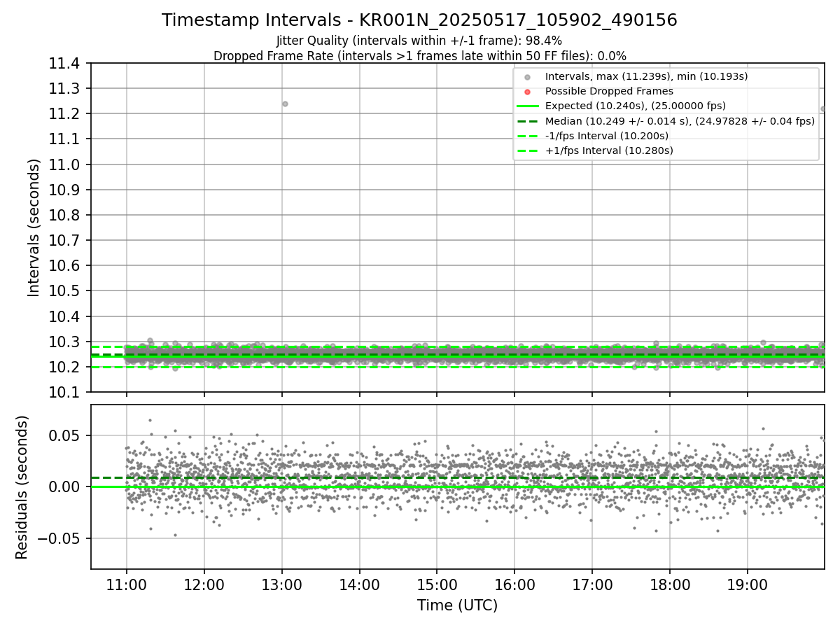Click the 11:00 time tick label
The width and height of the screenshot is (840, 630).
coord(127,584)
